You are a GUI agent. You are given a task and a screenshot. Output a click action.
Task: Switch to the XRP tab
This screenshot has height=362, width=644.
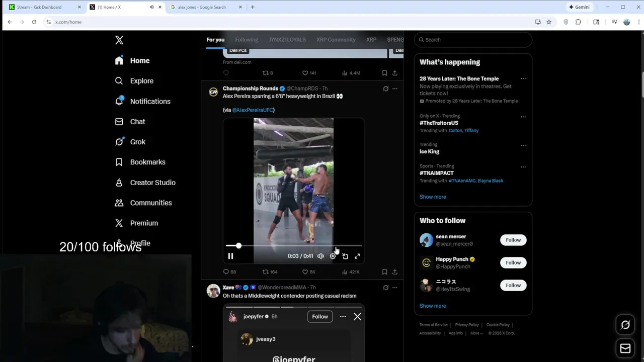coord(371,40)
